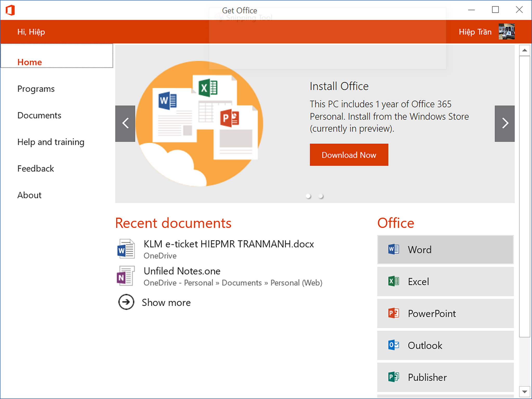Click the Office logo in title bar

coord(10,10)
